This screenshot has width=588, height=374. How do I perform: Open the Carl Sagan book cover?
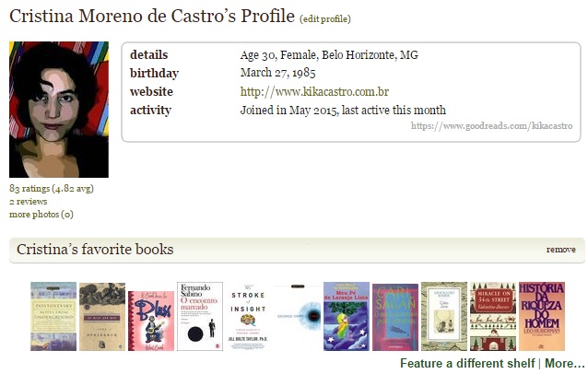coord(395,317)
